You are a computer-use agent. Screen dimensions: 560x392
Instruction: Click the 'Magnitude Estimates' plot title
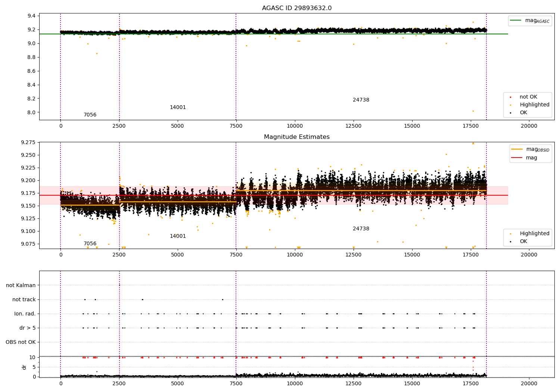297,137
